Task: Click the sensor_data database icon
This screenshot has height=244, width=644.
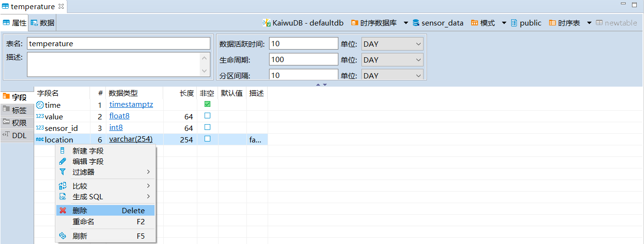Action: 416,23
